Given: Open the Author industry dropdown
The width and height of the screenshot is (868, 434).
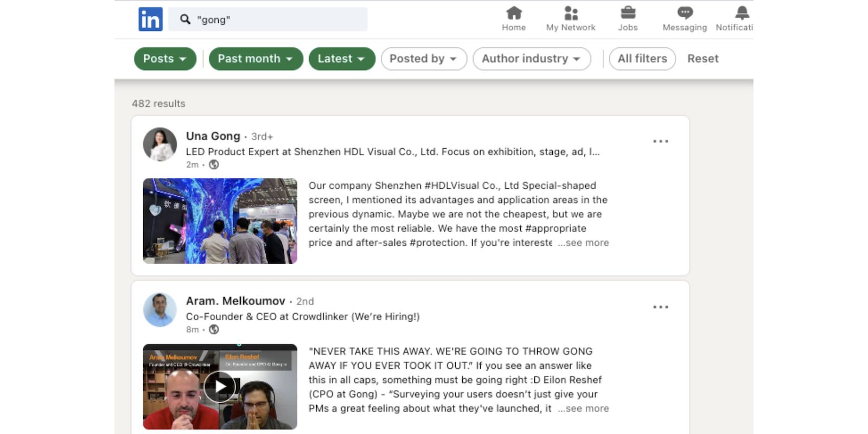Looking at the screenshot, I should tap(532, 59).
